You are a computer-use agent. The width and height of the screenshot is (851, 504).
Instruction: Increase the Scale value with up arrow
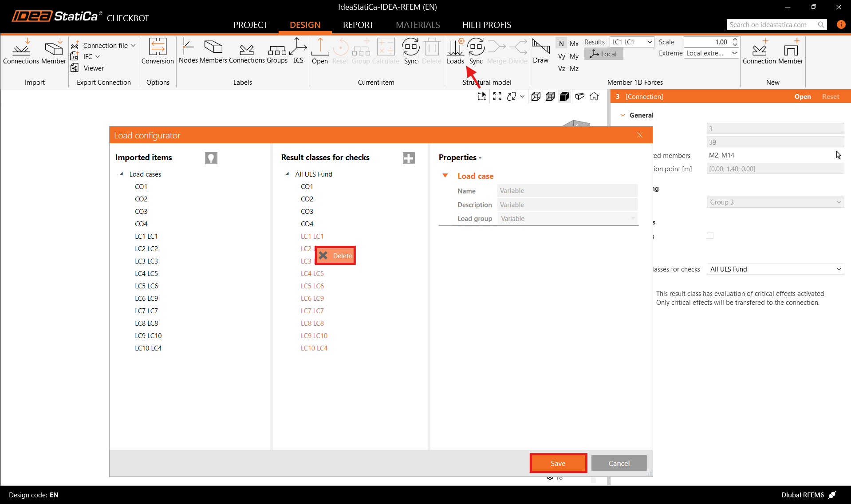(x=735, y=39)
